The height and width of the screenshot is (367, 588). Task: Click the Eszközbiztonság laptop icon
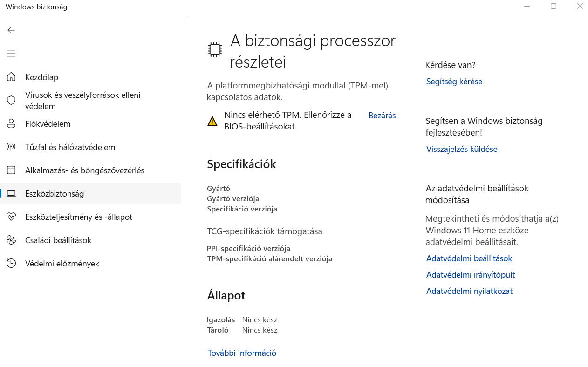(11, 194)
